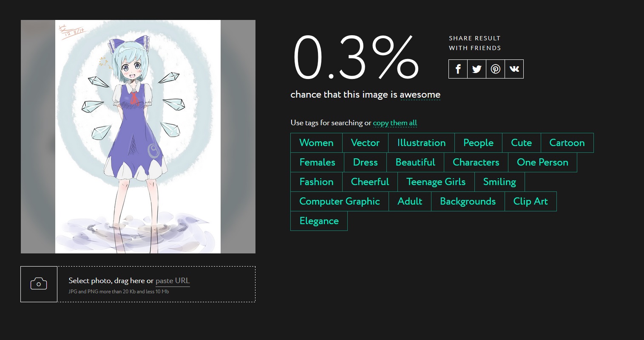
Task: Click the 'Cute' tag
Action: click(x=521, y=143)
